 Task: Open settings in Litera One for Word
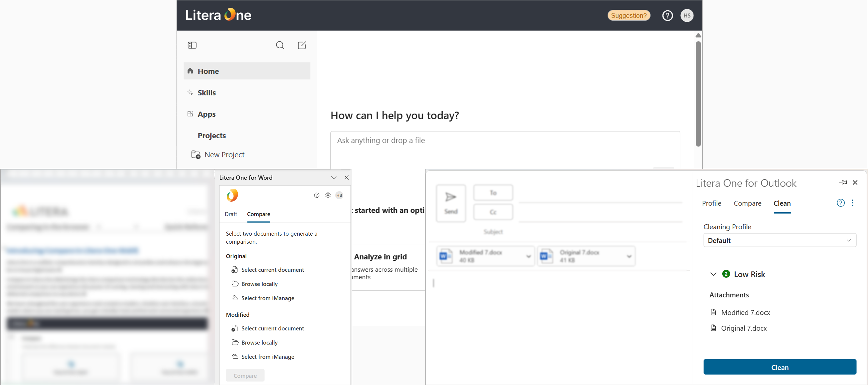[x=328, y=195]
